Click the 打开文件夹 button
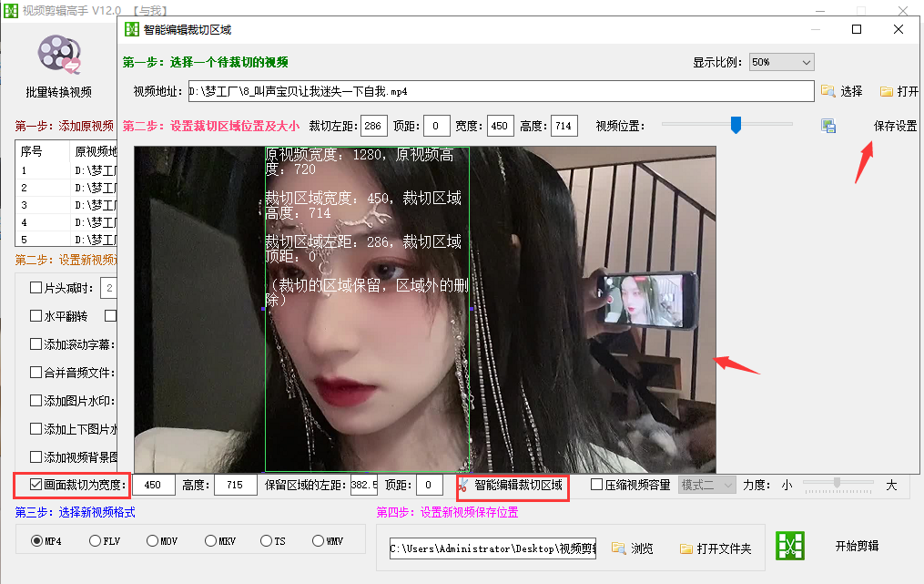Image resolution: width=924 pixels, height=584 pixels. (x=724, y=548)
